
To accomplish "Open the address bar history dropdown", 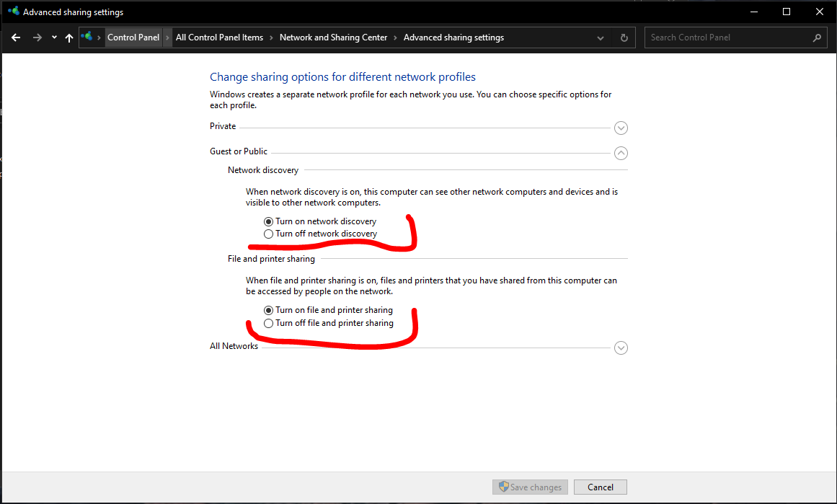I will [x=601, y=37].
